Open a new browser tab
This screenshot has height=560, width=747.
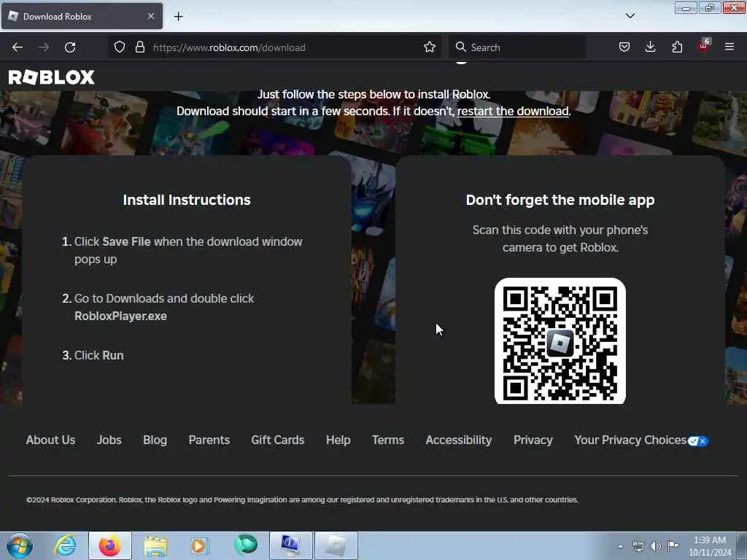(178, 17)
